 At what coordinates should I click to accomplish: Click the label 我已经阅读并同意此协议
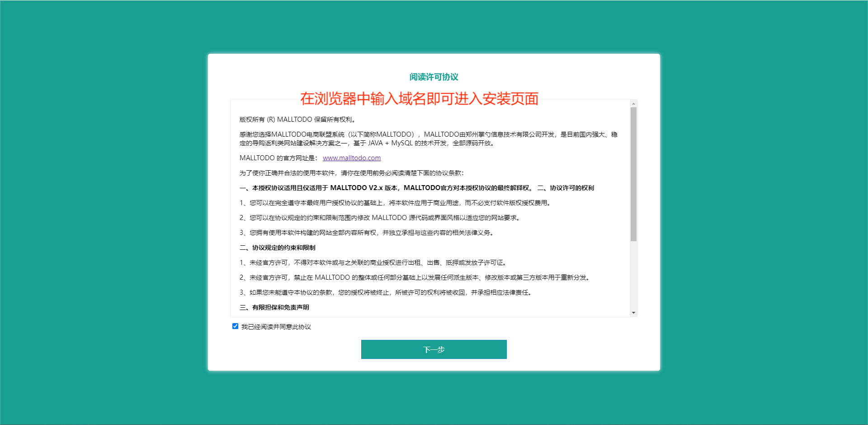pyautogui.click(x=276, y=327)
